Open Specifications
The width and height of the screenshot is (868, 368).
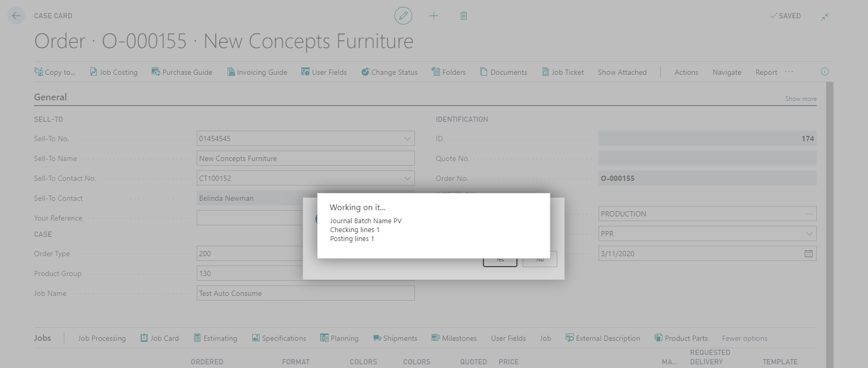(x=279, y=338)
